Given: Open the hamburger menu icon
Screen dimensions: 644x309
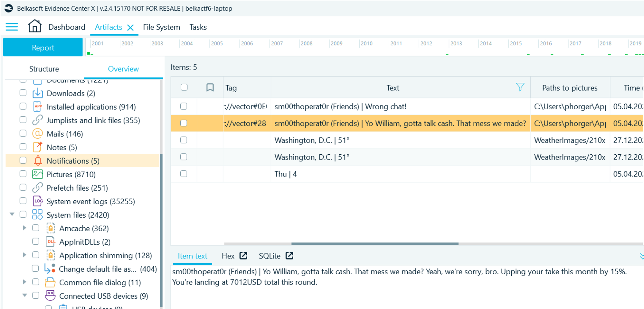Looking at the screenshot, I should [x=12, y=27].
